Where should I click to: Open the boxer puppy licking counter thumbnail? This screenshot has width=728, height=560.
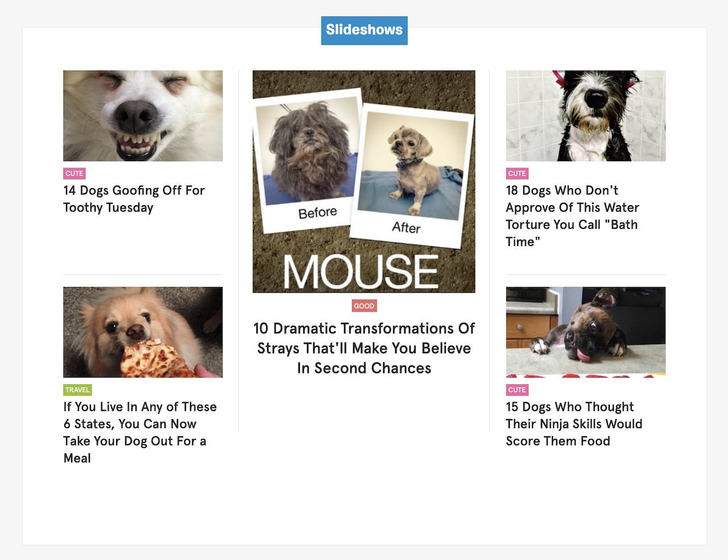coord(585,332)
